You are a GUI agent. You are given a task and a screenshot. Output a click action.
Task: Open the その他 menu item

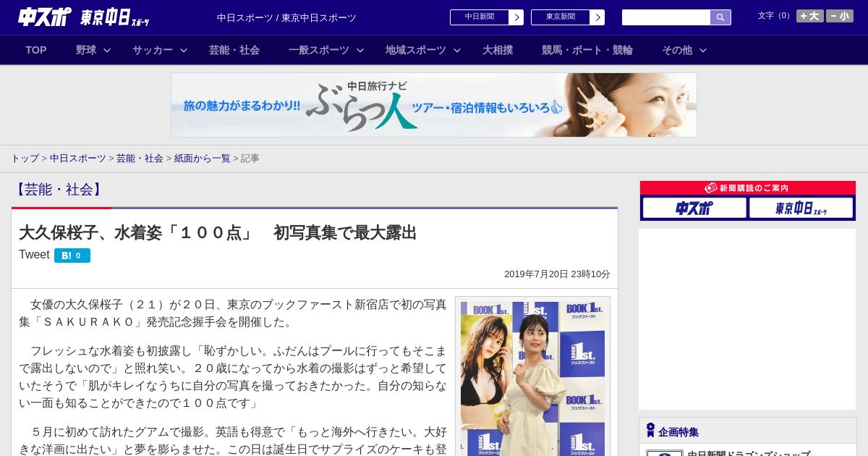(677, 50)
